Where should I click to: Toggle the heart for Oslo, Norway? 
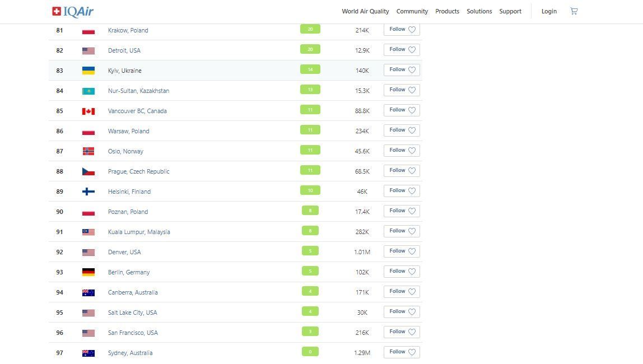point(412,151)
